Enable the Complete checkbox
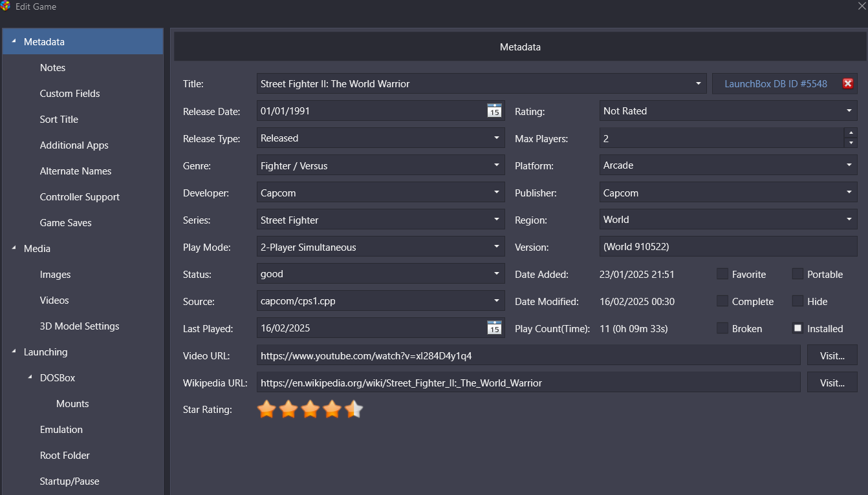Image resolution: width=868 pixels, height=495 pixels. tap(722, 301)
